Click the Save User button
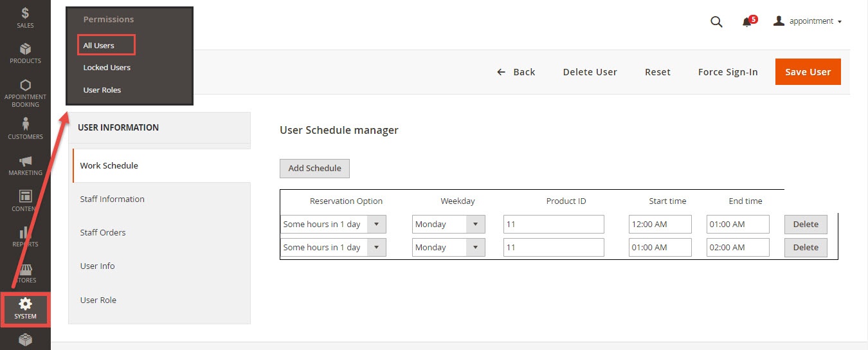 coord(808,72)
